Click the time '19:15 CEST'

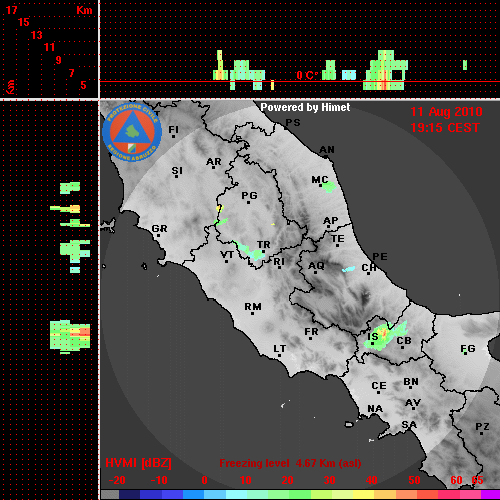pos(445,128)
